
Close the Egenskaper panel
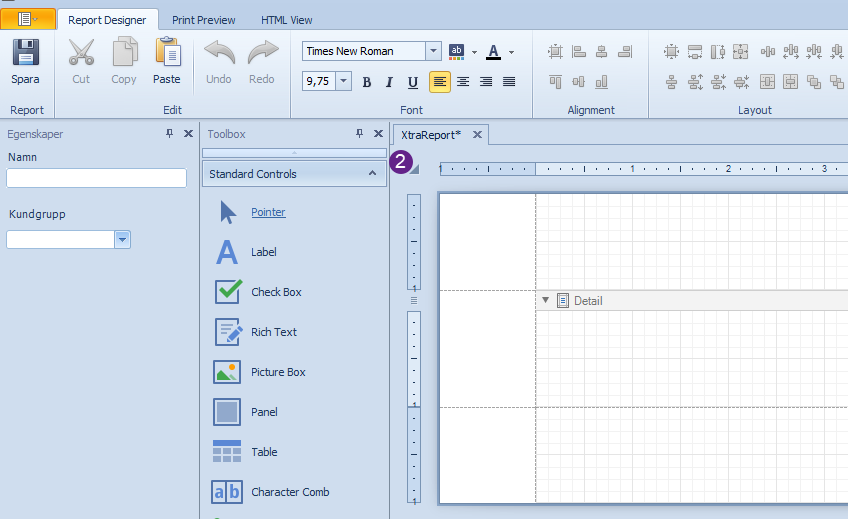188,133
